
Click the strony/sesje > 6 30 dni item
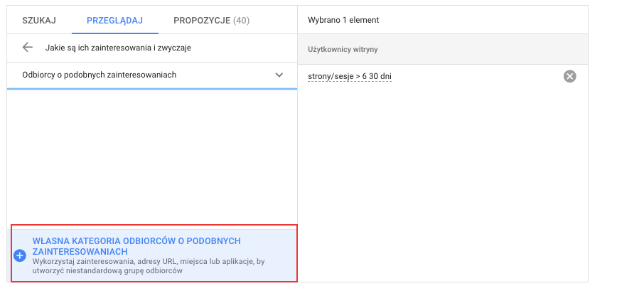click(349, 76)
